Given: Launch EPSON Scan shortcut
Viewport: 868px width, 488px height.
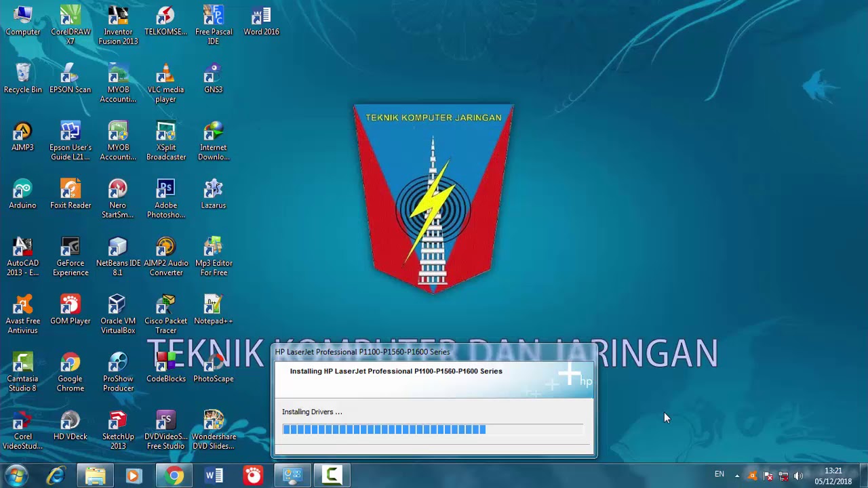Looking at the screenshot, I should coord(71,79).
